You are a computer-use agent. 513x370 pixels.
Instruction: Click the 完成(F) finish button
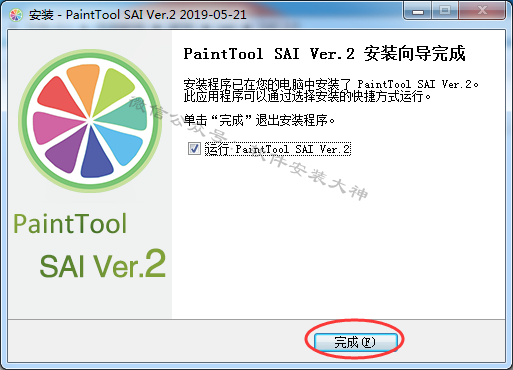[x=355, y=342]
